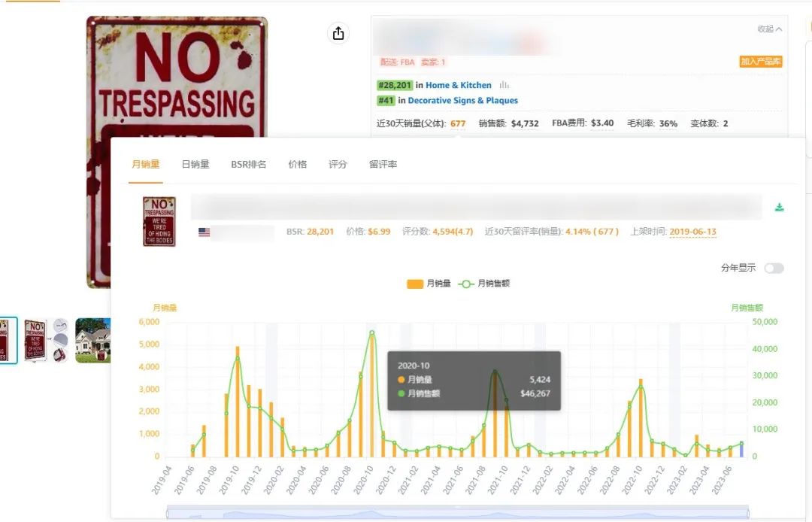
Task: Open the 留评率 tab
Action: coord(383,164)
